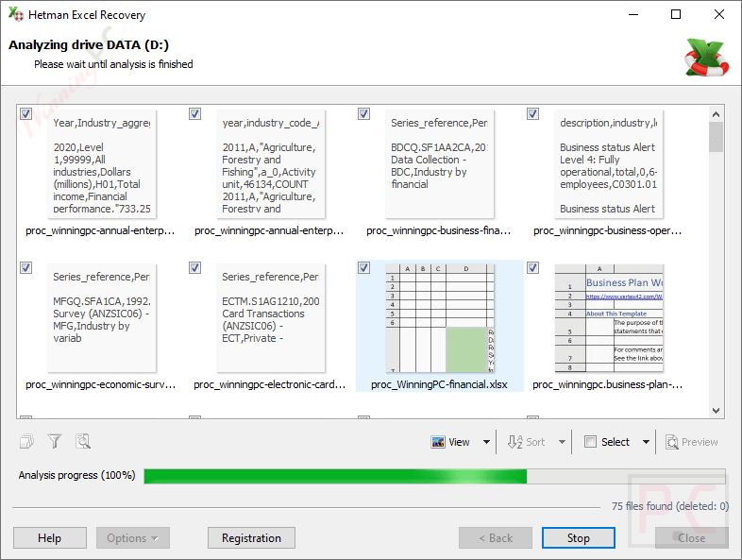Select the BDCQ.SF1AA2CA preview thumbnail
This screenshot has height=560, width=742.
pos(440,163)
